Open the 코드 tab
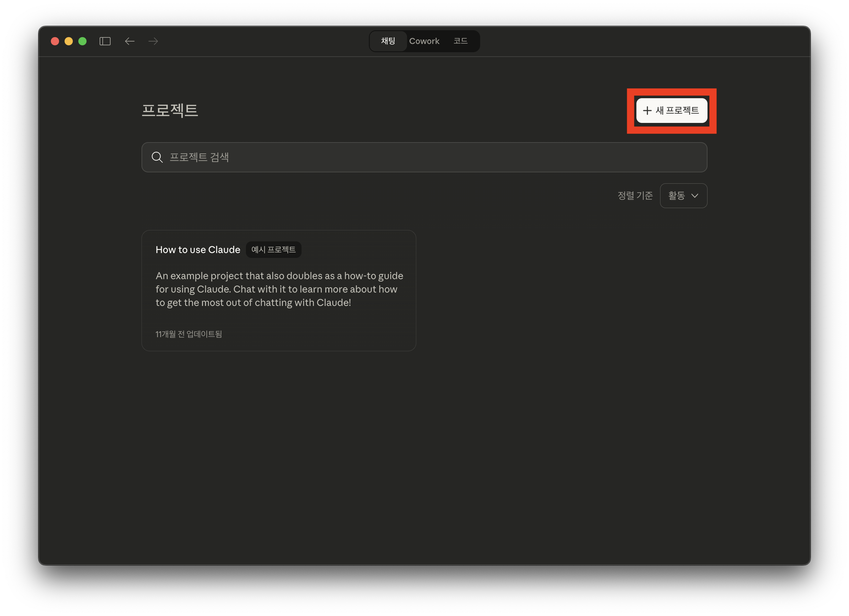The image size is (849, 616). 461,41
